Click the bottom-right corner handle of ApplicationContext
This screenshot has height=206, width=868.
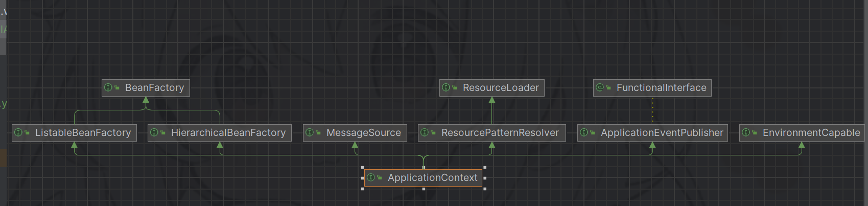(485, 189)
